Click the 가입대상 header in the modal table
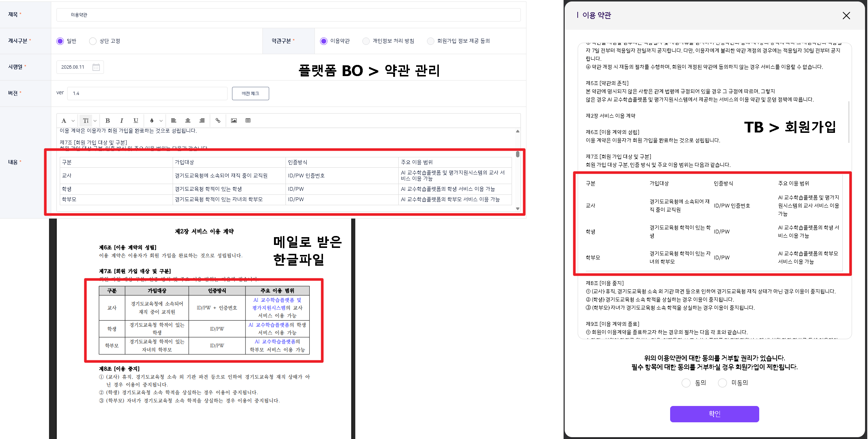The image size is (868, 439). [659, 183]
